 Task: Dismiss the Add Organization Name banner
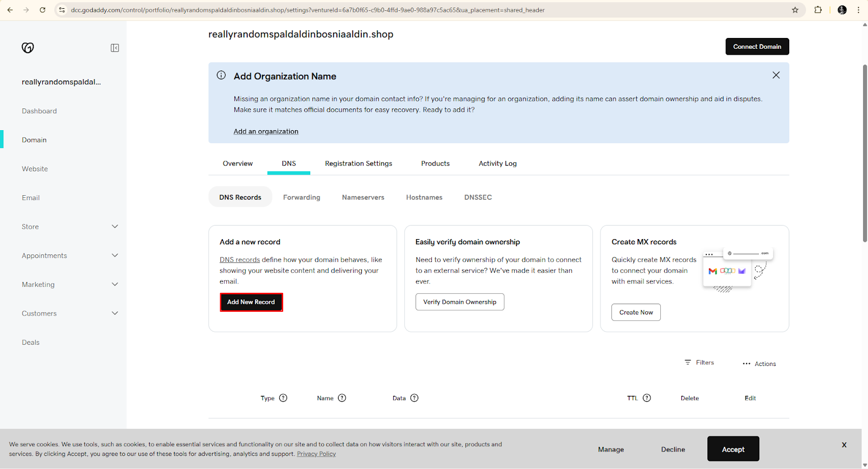776,75
